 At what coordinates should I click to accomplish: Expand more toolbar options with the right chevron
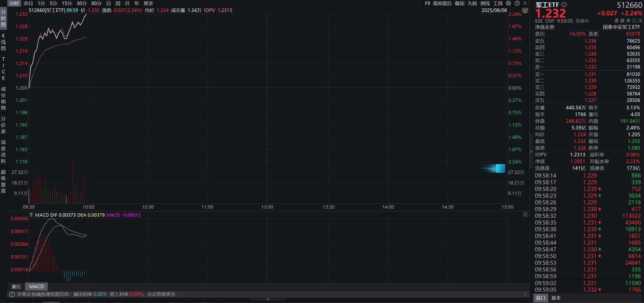pos(525,3)
